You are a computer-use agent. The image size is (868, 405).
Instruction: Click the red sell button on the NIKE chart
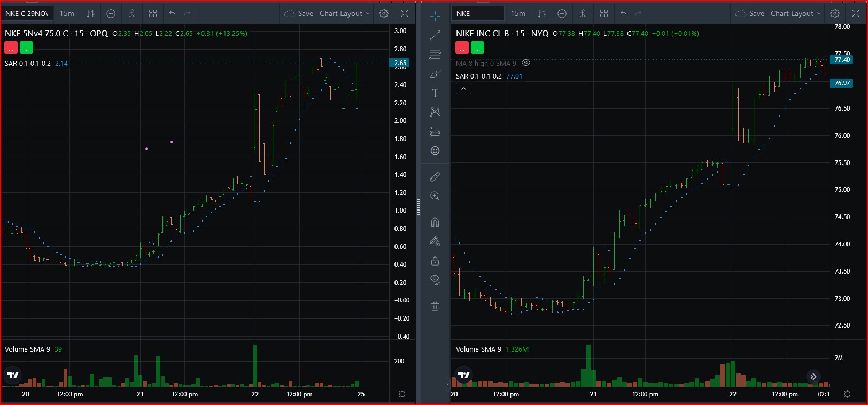tap(462, 48)
